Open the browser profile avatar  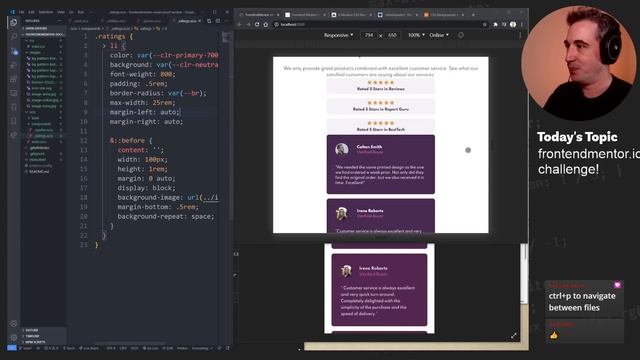513,24
